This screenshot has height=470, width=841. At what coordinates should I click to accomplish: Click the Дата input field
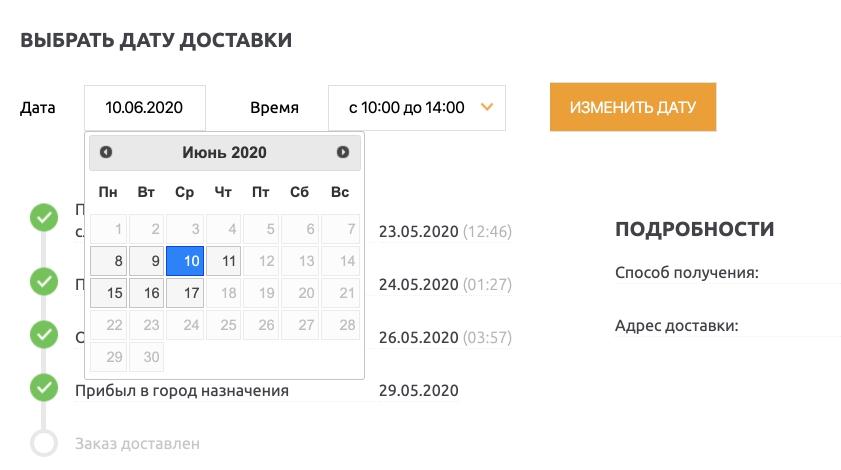point(145,107)
